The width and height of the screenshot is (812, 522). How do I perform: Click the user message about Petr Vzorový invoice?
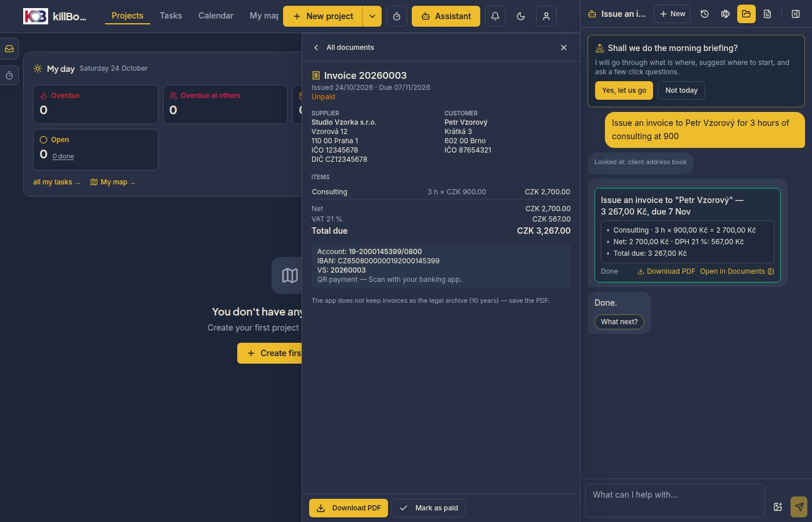pos(705,130)
